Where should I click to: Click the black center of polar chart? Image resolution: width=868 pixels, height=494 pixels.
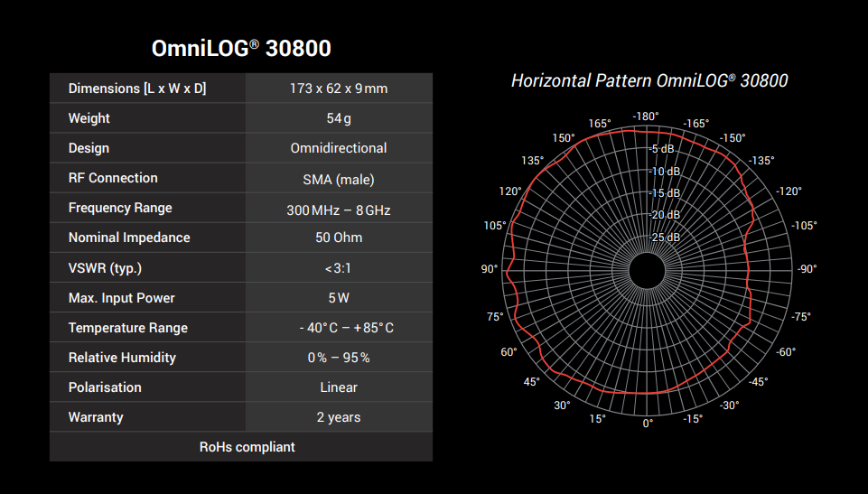(647, 269)
